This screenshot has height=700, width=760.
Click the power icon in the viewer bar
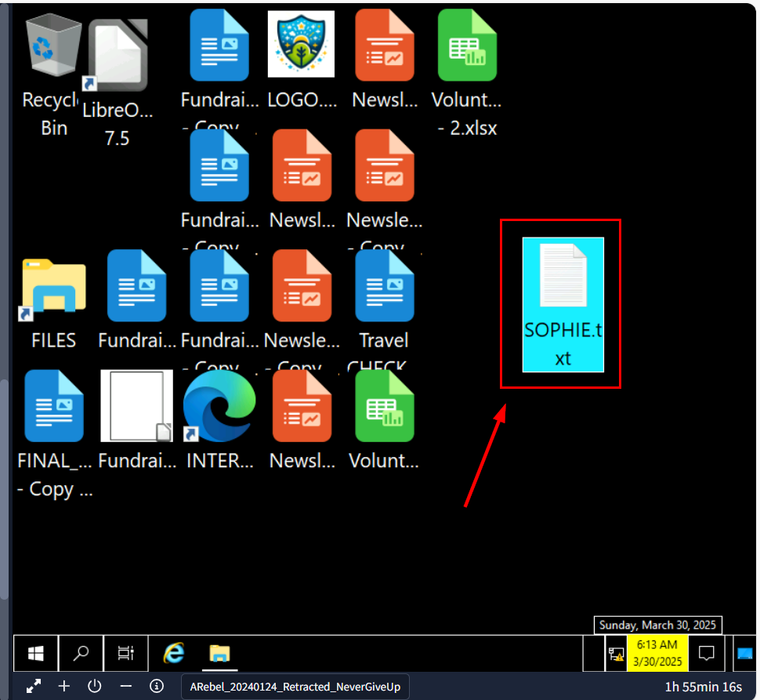pos(95,687)
